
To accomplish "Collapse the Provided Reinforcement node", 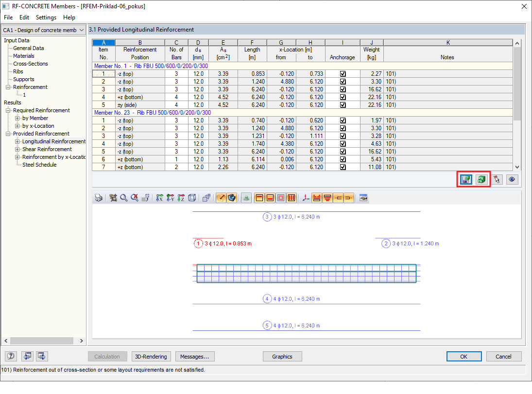I will click(8, 134).
